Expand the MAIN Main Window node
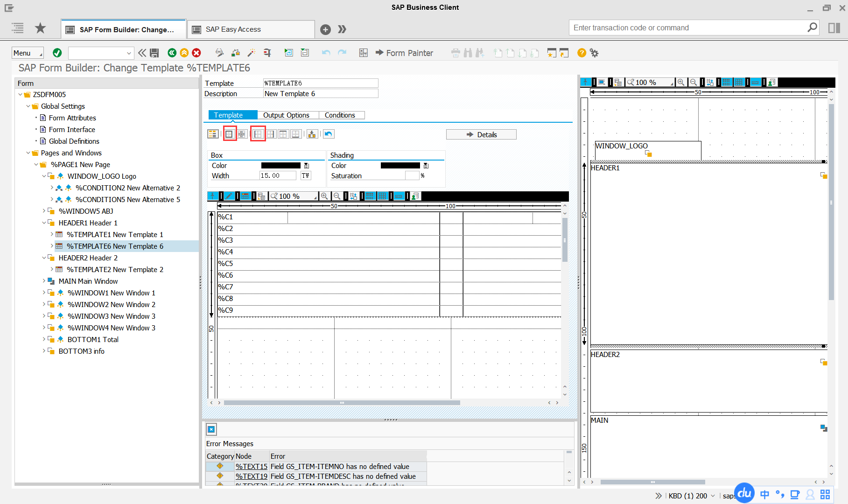Viewport: 848px width, 504px height. pyautogui.click(x=44, y=281)
